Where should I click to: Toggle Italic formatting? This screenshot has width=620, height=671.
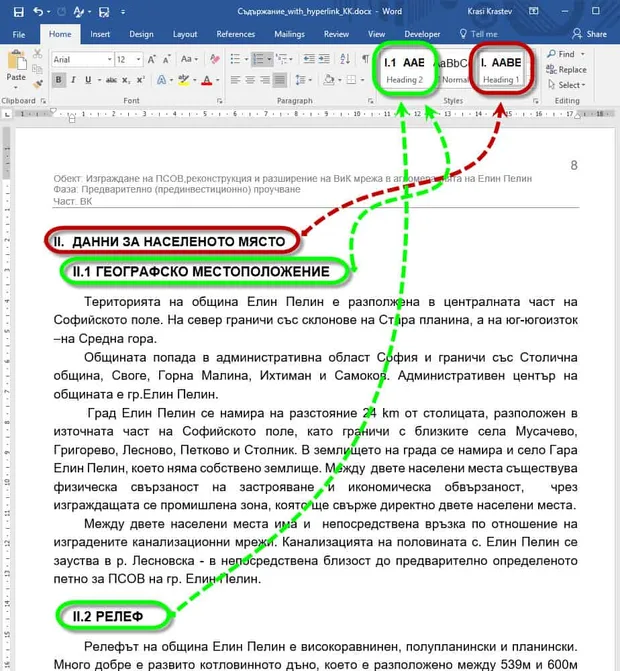[x=74, y=80]
